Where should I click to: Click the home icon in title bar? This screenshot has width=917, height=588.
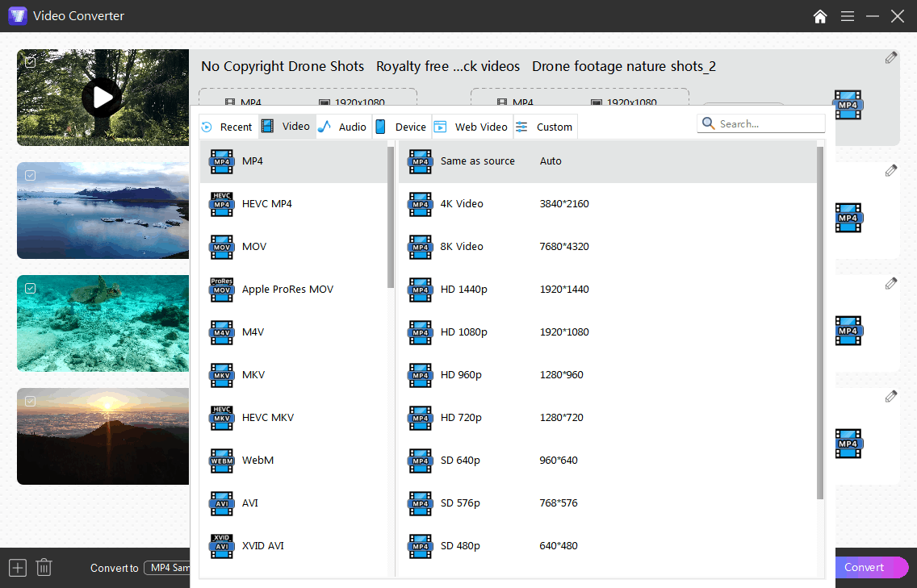click(x=820, y=16)
